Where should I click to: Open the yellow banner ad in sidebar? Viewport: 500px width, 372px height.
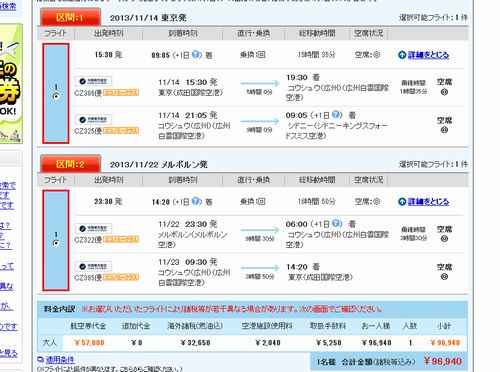[11, 83]
